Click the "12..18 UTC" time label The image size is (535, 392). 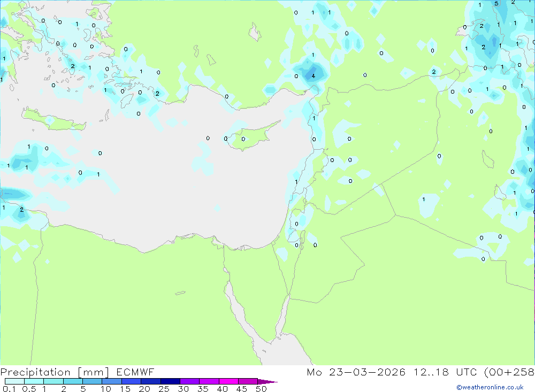(x=445, y=372)
